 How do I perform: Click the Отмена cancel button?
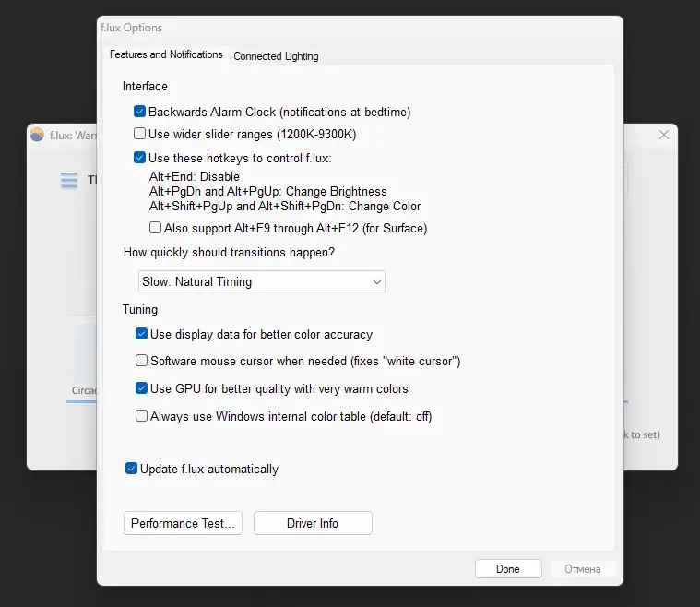pyautogui.click(x=583, y=569)
